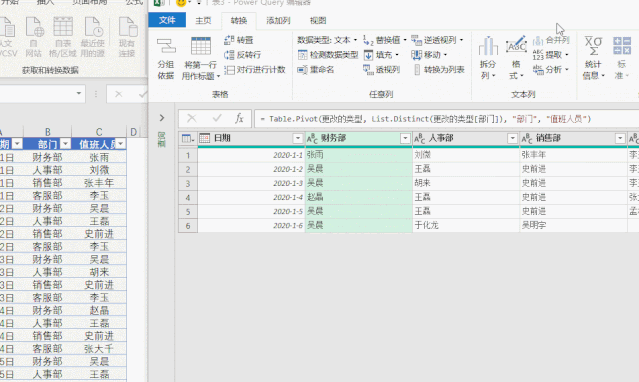This screenshot has height=382, width=639.
Task: Open the 人事部 column filter dropdown
Action: pyautogui.click(x=513, y=139)
